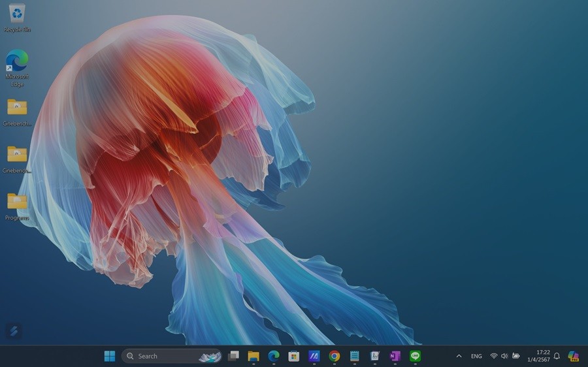Launch File Explorer from the taskbar
Screen dimensions: 588x367
click(253, 356)
